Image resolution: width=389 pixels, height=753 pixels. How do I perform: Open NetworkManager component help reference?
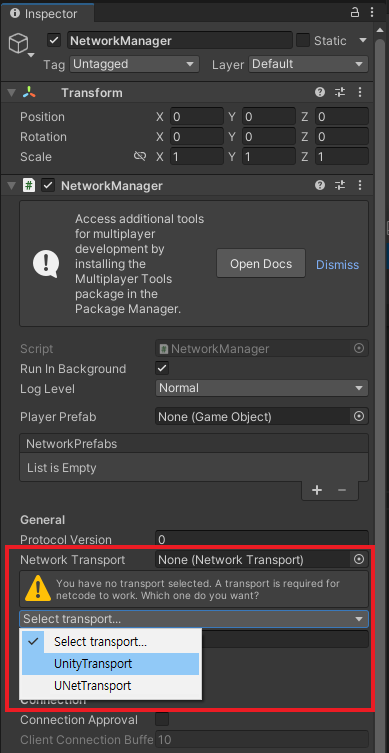coord(320,185)
